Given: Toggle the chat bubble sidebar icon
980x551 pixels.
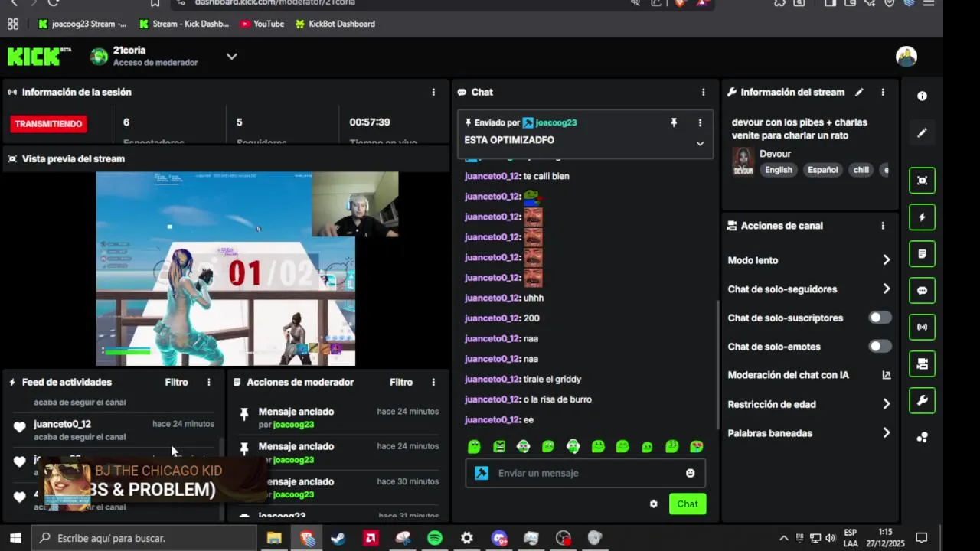Looking at the screenshot, I should pyautogui.click(x=922, y=291).
